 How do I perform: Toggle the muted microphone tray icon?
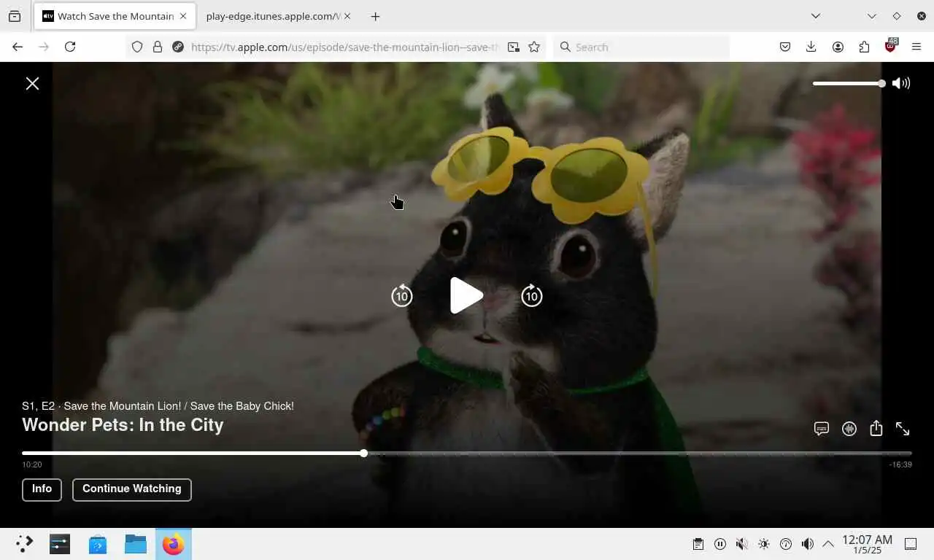[x=741, y=544]
